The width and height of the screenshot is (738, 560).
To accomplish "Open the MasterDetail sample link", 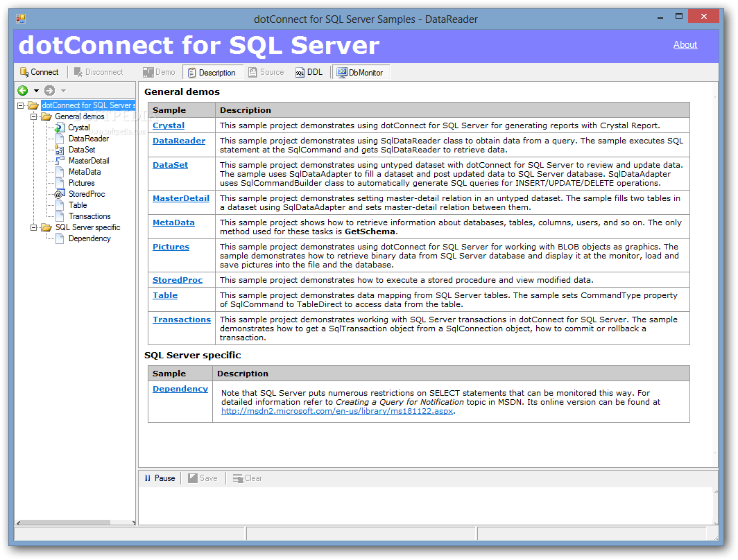I will click(181, 198).
